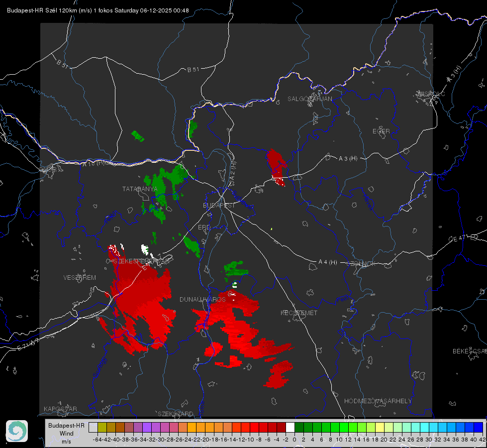This screenshot has height=448, width=487.
Task: Select the pale yellow swatch near 18
Action: point(380,427)
